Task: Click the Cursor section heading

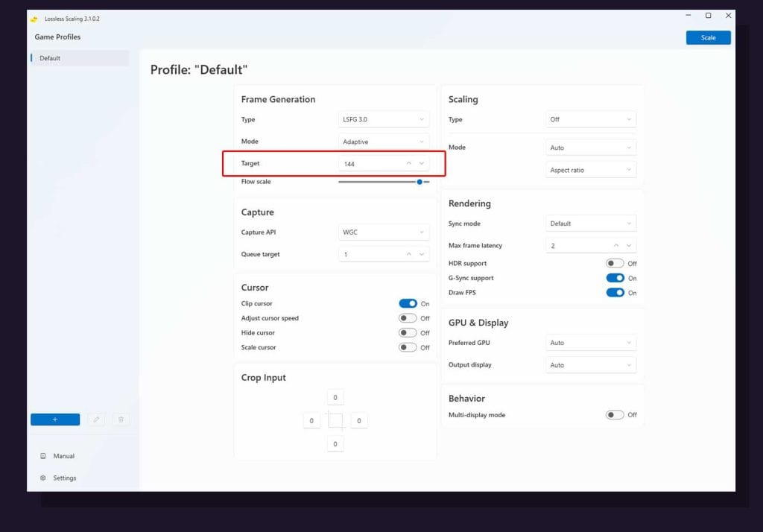Action: 255,288
